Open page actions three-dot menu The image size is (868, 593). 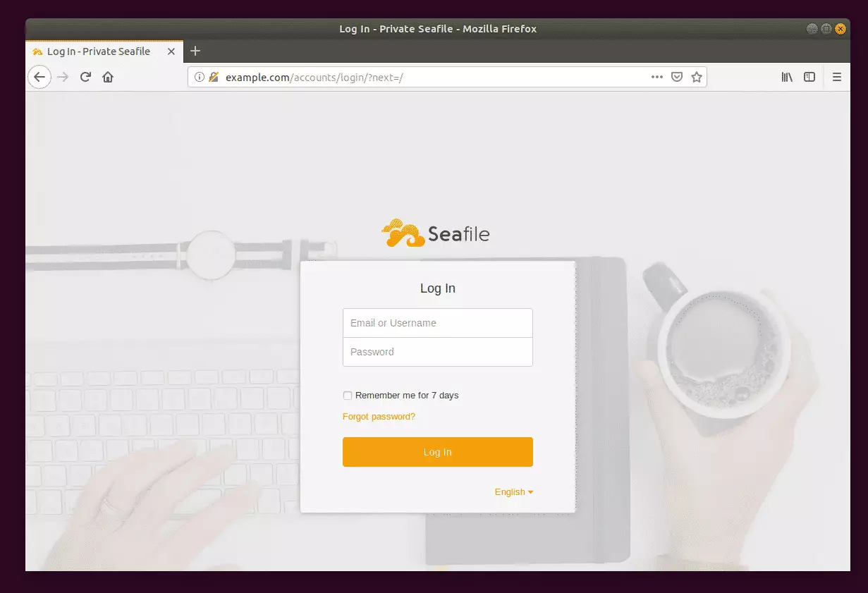coord(657,77)
